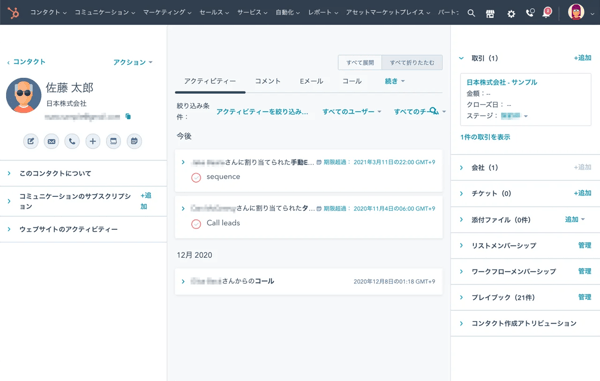This screenshot has width=600, height=381.
Task: Switch to the コール tab
Action: coord(352,81)
